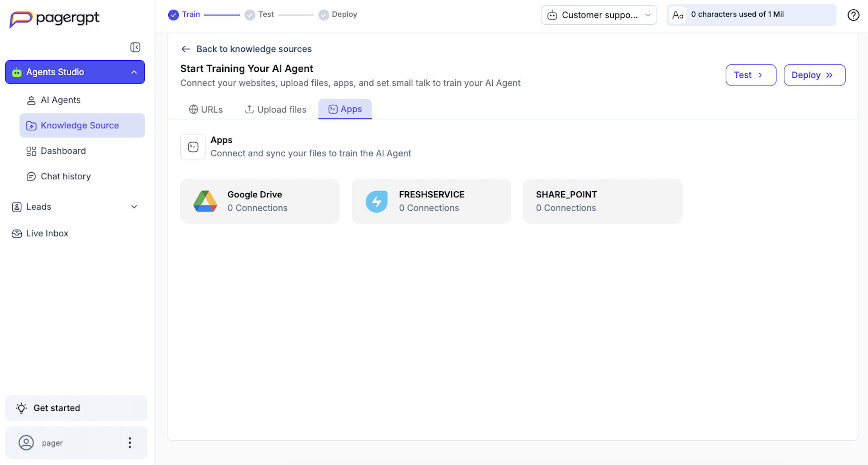Open the three-dot menu next to pager
This screenshot has width=868, height=465.
(x=130, y=443)
